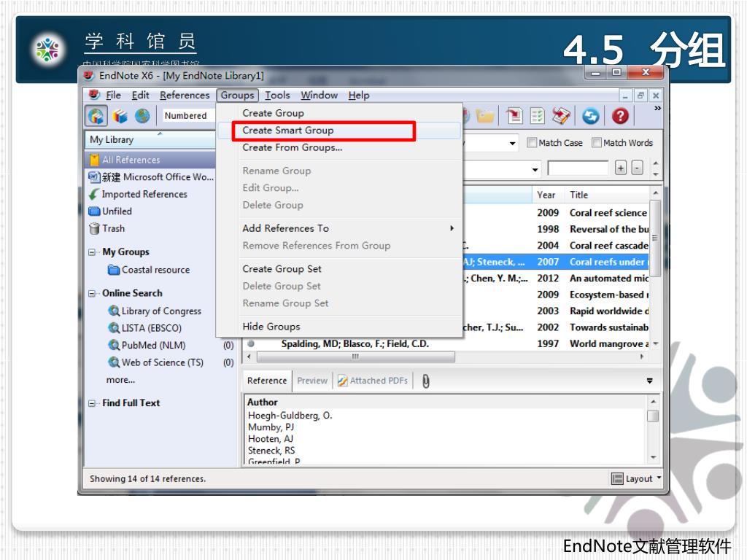
Task: Collapse the My Groups set
Action: (x=92, y=252)
